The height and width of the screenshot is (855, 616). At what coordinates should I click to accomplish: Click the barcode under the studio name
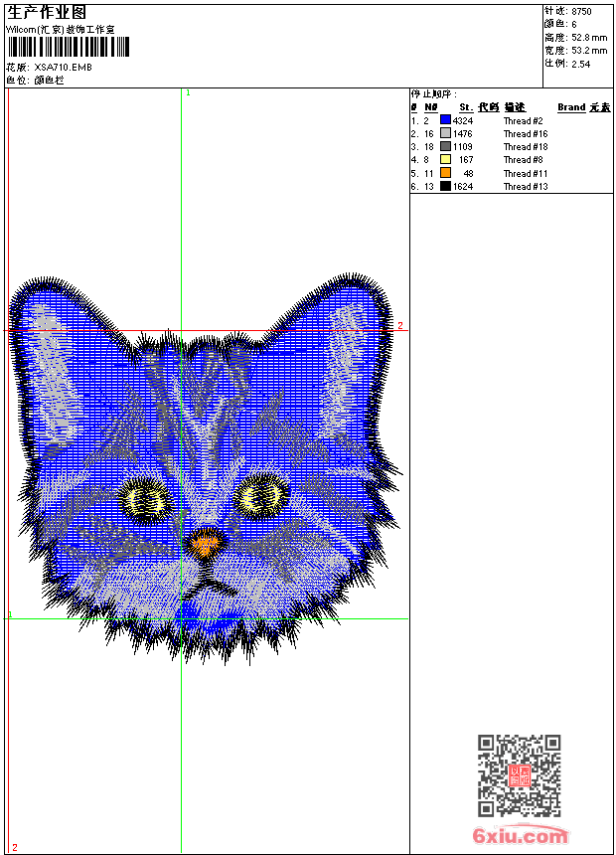click(x=69, y=47)
